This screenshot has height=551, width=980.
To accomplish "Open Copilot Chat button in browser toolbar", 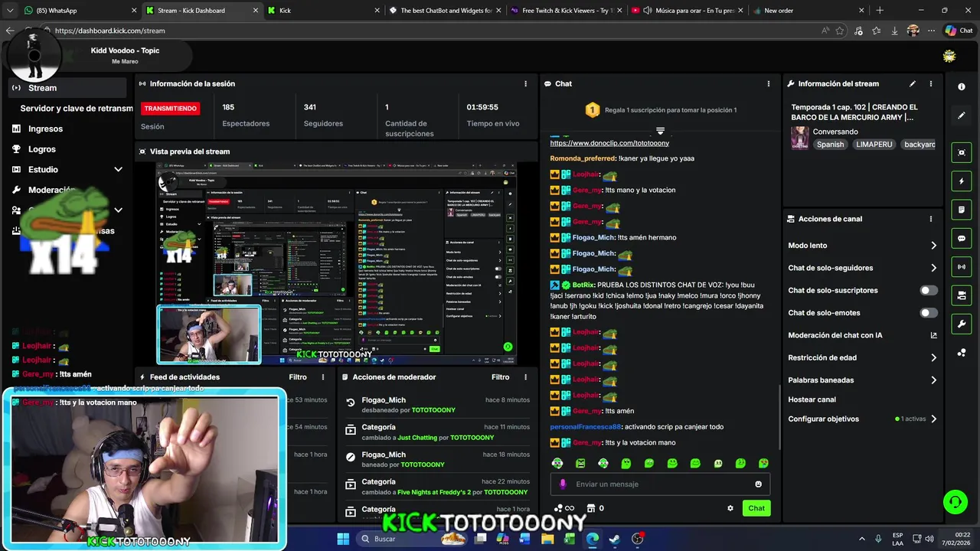I will (x=959, y=31).
